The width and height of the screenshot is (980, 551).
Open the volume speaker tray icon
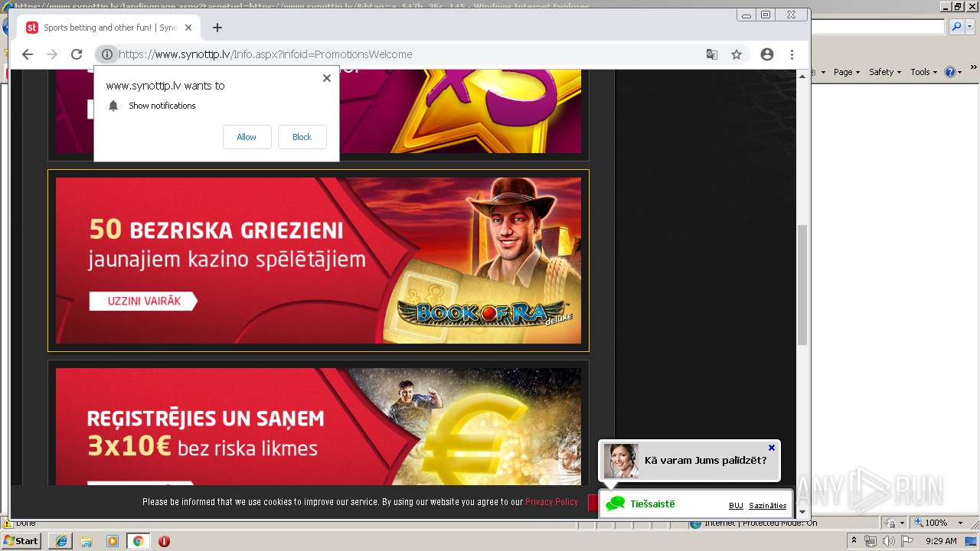(x=889, y=541)
